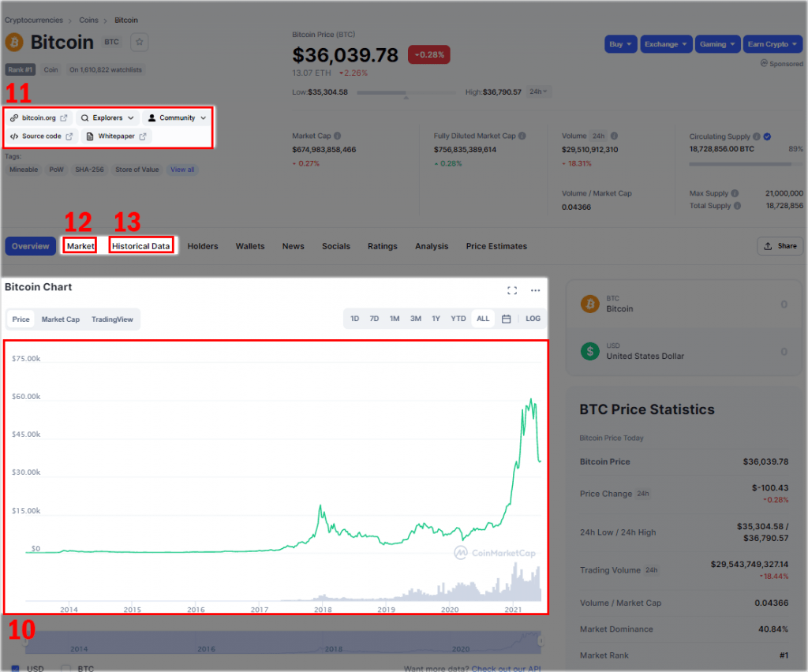Click the verified checkmark beside Circulating Supply
The width and height of the screenshot is (808, 672).
[767, 136]
